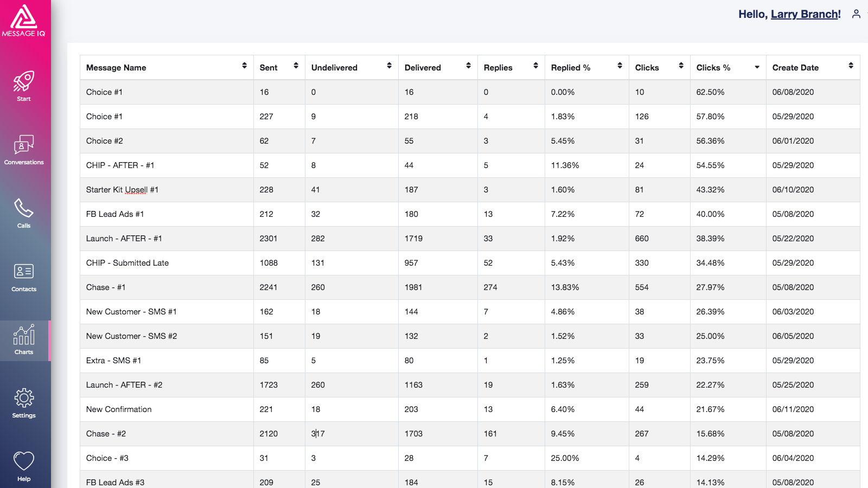
Task: Select the Charts icon in the sidebar
Action: pos(24,340)
